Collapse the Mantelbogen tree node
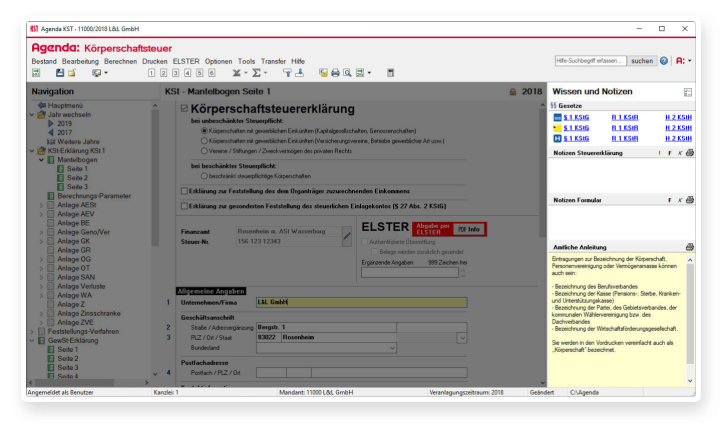 [42, 159]
